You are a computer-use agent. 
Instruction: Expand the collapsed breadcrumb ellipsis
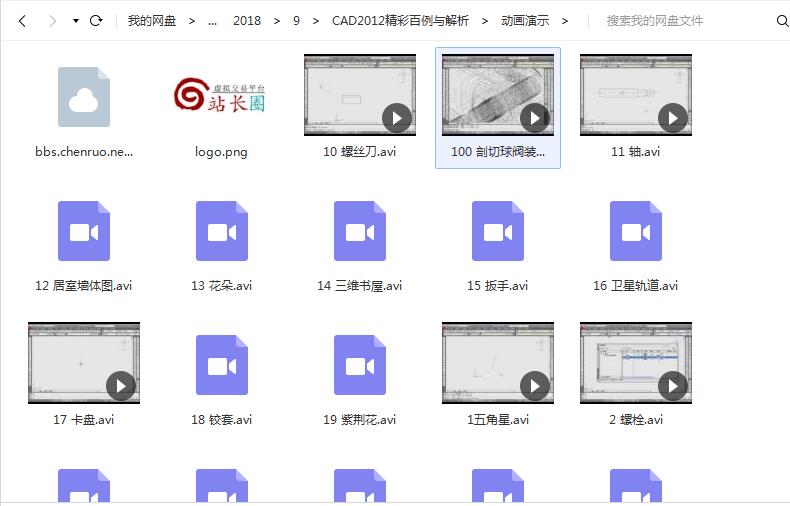pyautogui.click(x=212, y=21)
